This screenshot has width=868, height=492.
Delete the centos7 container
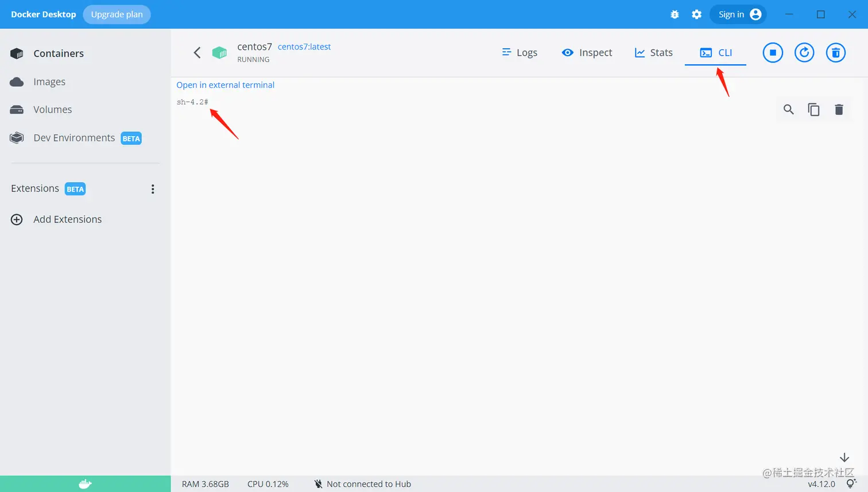pyautogui.click(x=836, y=53)
